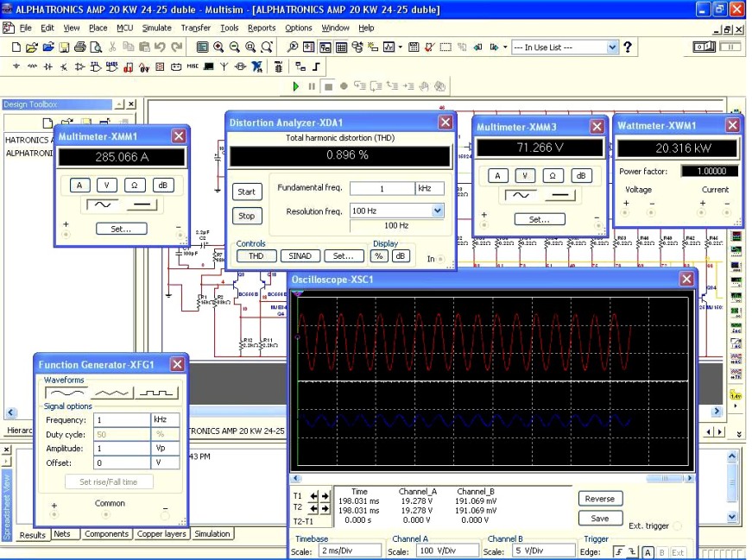Select DC mode on Multimeter-XMM3
This screenshot has height=560, width=752.
(559, 195)
